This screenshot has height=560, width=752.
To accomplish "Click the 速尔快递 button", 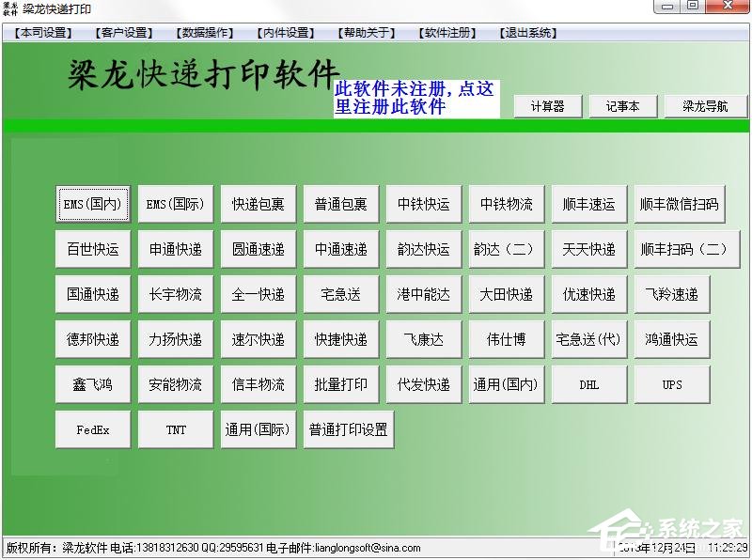I will [258, 339].
